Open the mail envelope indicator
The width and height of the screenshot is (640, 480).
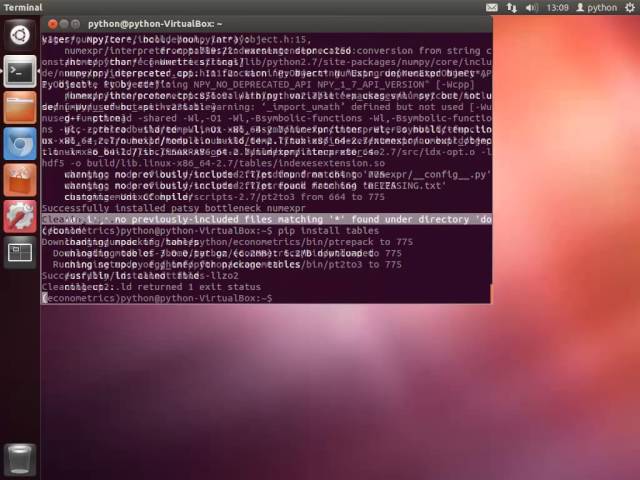[x=492, y=7]
